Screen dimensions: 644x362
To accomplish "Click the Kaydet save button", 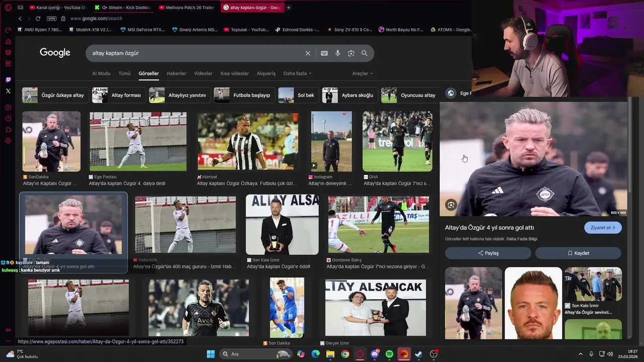I will coord(578,253).
